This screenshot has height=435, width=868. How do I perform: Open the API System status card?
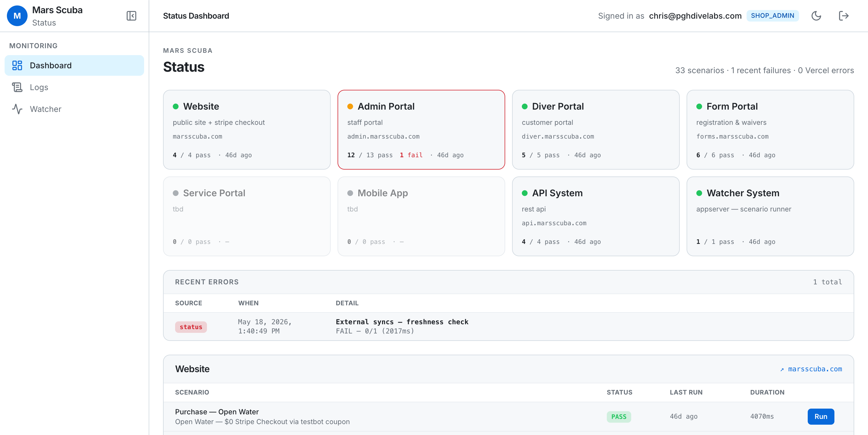coord(596,216)
